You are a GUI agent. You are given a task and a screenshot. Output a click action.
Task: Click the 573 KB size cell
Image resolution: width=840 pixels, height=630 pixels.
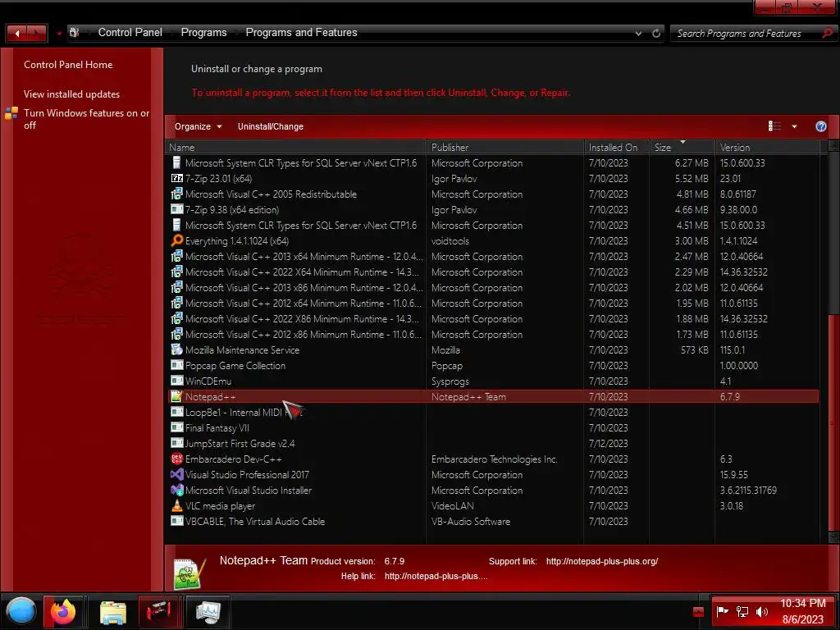[694, 349]
